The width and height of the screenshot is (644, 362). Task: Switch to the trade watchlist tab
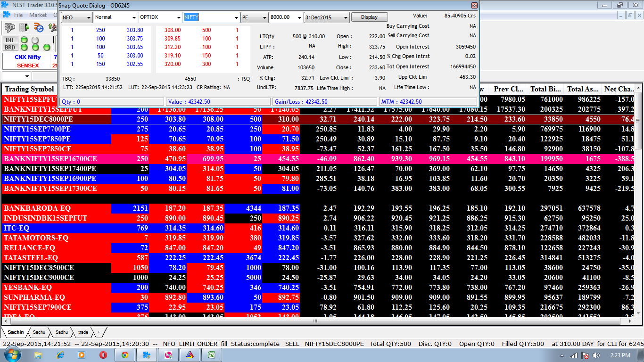click(x=83, y=332)
